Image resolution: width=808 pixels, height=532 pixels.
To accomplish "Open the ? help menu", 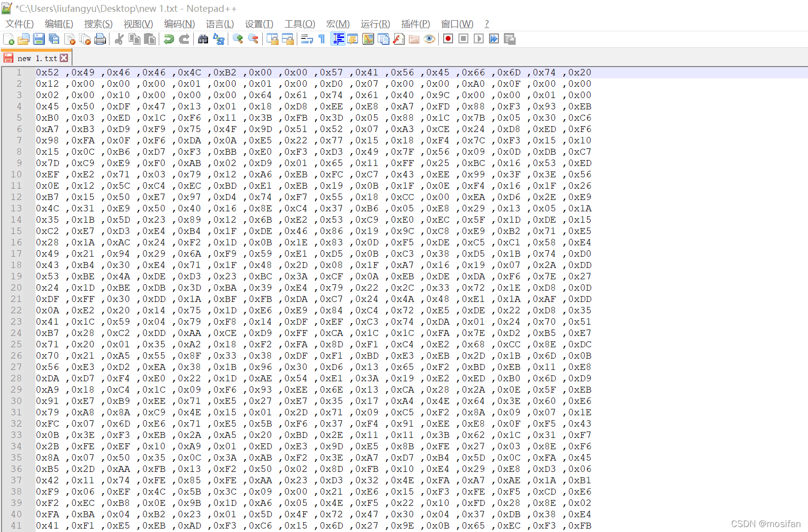I will 487,24.
